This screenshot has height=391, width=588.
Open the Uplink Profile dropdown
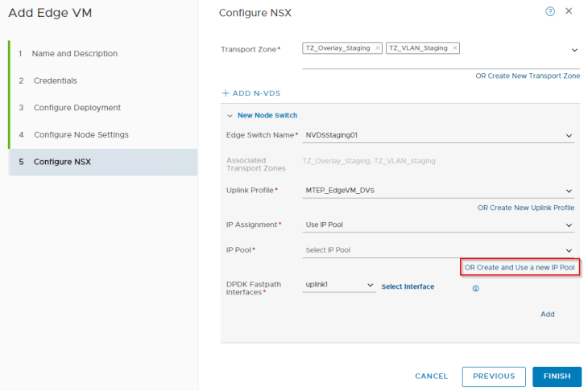pos(569,191)
